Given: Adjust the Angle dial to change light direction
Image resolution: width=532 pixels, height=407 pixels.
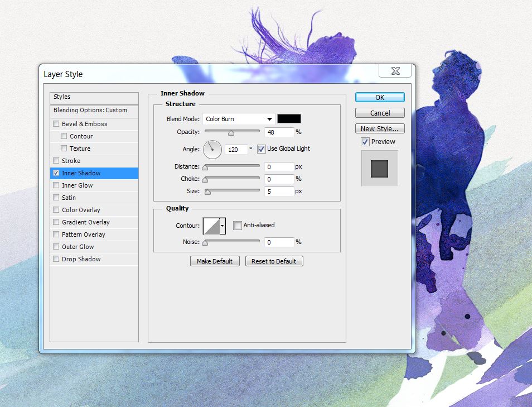Looking at the screenshot, I should point(212,150).
